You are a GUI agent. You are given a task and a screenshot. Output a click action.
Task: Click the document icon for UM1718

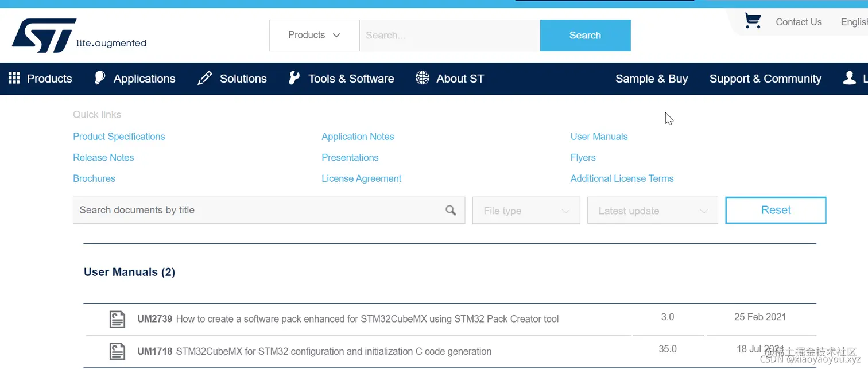(117, 351)
